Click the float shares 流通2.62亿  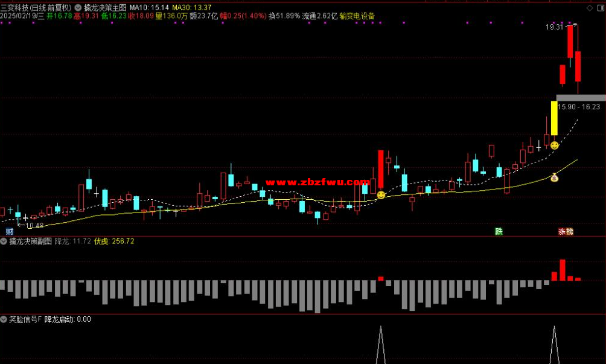click(320, 16)
